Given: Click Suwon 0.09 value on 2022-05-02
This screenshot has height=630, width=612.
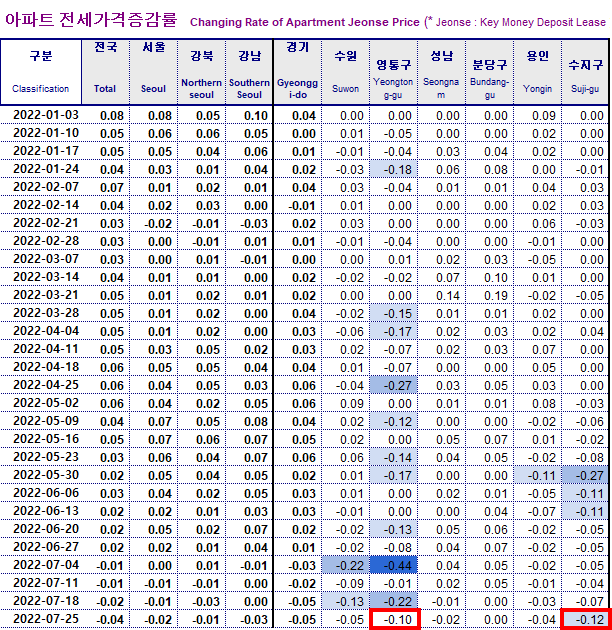Looking at the screenshot, I should pyautogui.click(x=346, y=403).
